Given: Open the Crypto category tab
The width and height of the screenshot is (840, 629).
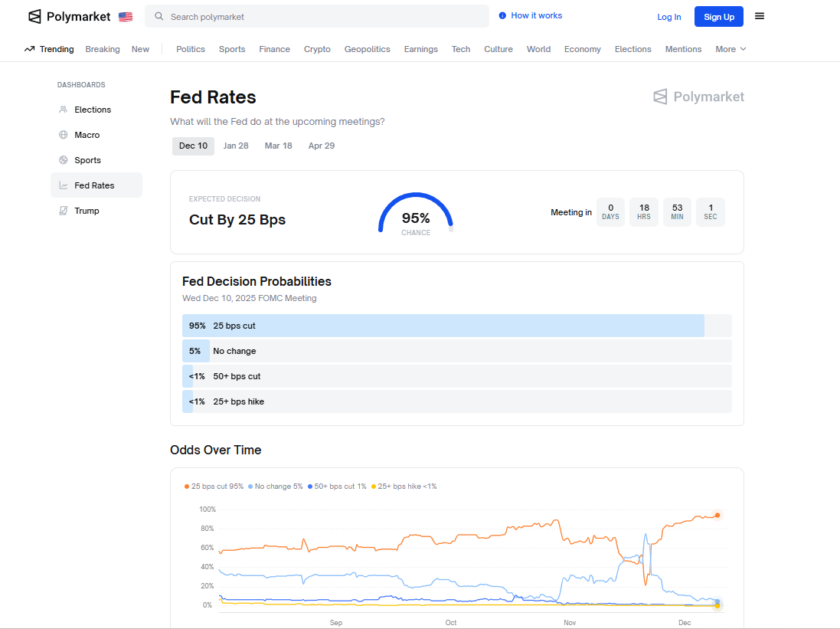Looking at the screenshot, I should [317, 49].
